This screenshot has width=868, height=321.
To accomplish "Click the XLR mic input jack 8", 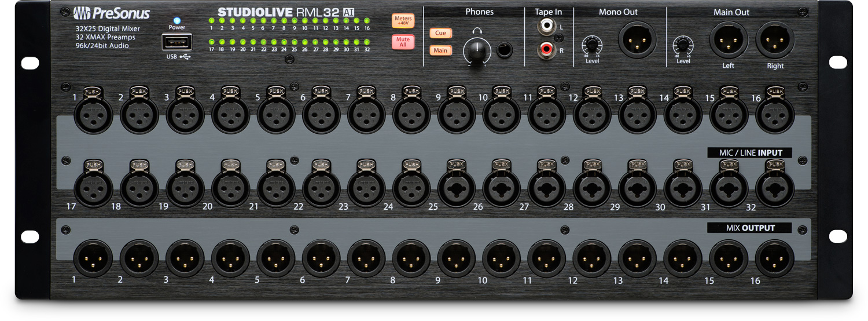I will coord(411,114).
